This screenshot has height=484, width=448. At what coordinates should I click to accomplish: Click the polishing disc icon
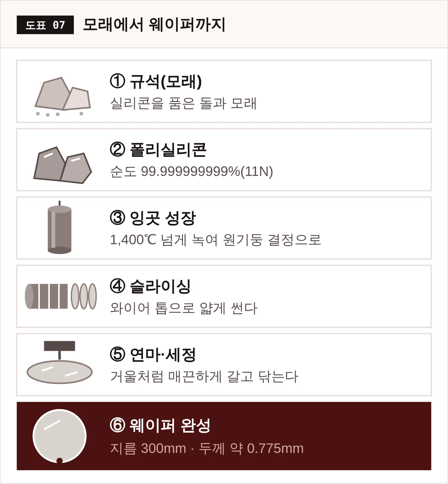pyautogui.click(x=59, y=362)
